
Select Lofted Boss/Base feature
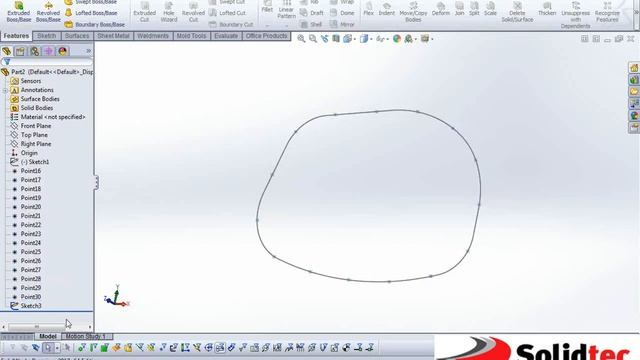tap(91, 13)
